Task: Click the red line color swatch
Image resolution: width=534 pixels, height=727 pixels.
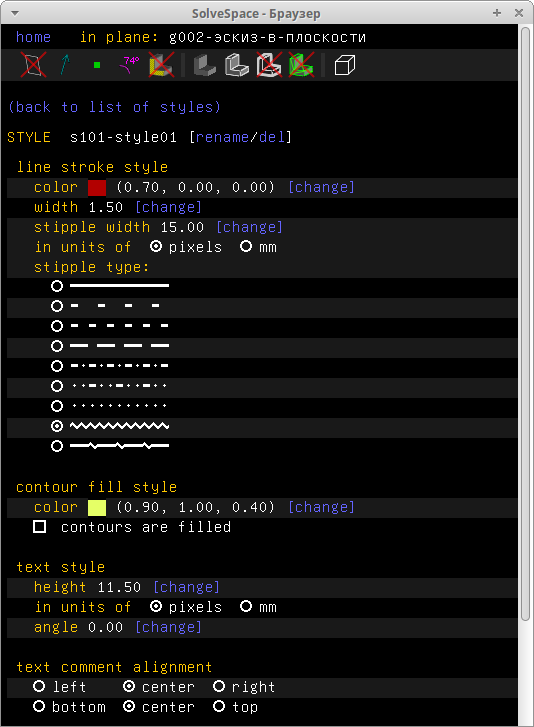Action: (97, 187)
